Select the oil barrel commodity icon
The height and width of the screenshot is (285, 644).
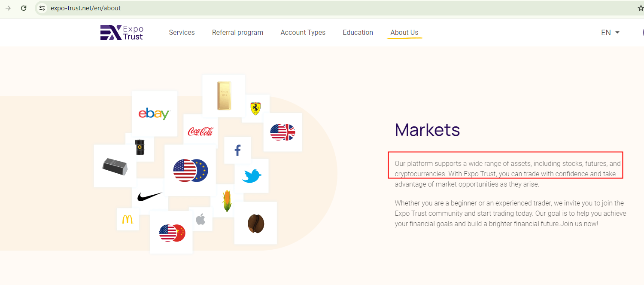[x=140, y=147]
